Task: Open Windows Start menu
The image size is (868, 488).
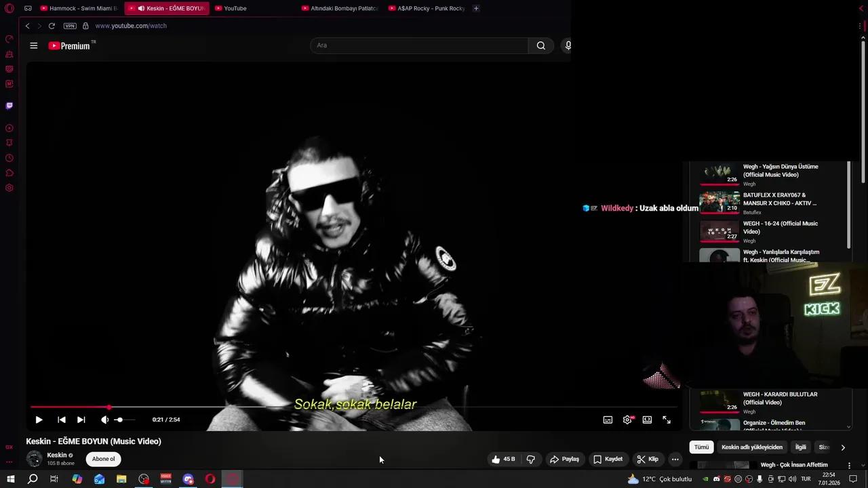Action: [x=10, y=479]
